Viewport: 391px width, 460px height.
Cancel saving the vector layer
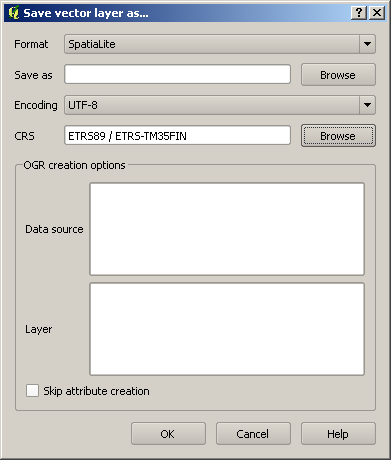[253, 434]
